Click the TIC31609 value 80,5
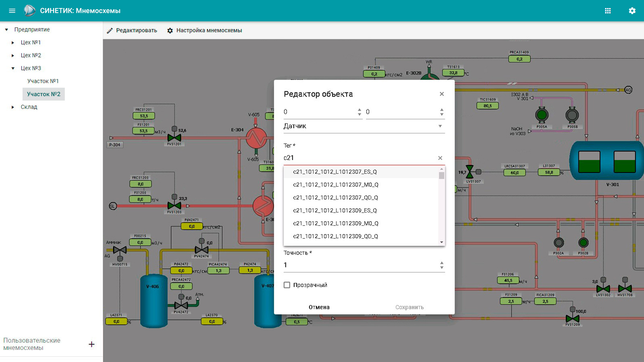The width and height of the screenshot is (644, 362). pos(487,106)
